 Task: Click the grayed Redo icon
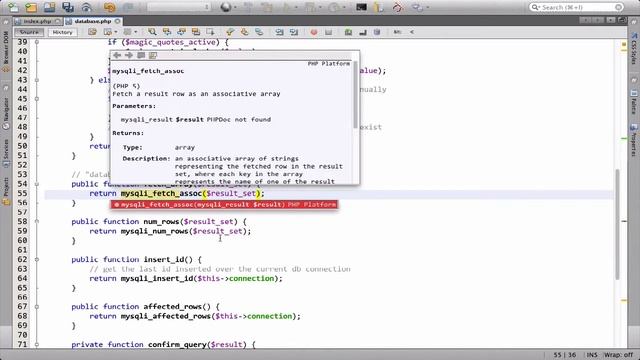pyautogui.click(x=128, y=7)
